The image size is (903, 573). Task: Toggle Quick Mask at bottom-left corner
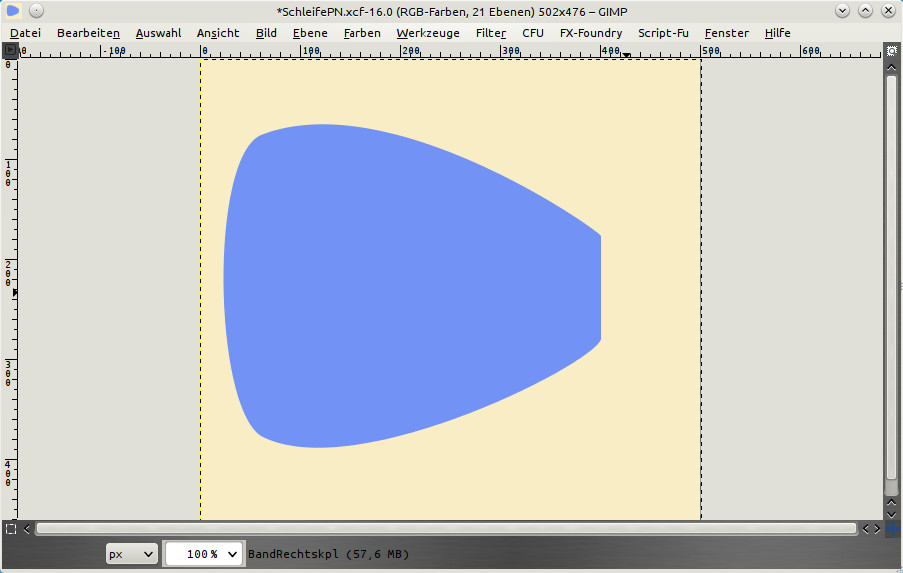pyautogui.click(x=10, y=528)
